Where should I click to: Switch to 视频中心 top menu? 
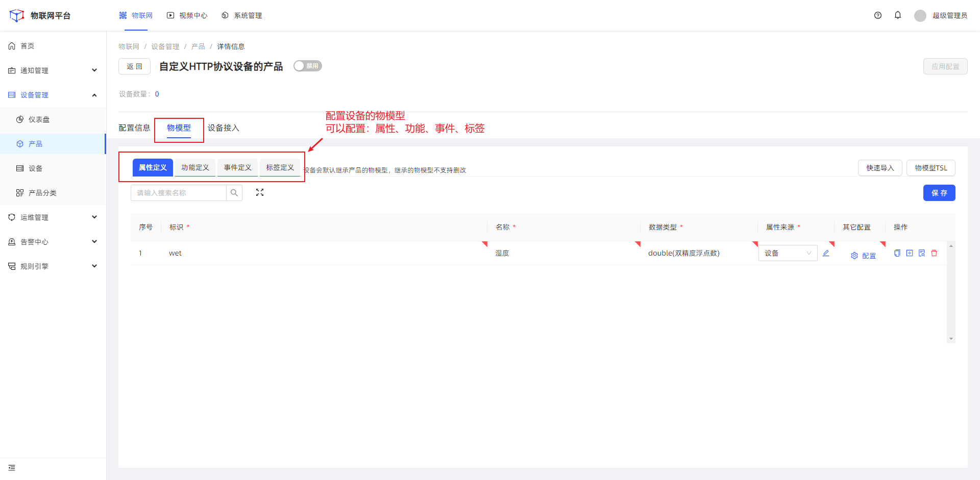coord(187,16)
